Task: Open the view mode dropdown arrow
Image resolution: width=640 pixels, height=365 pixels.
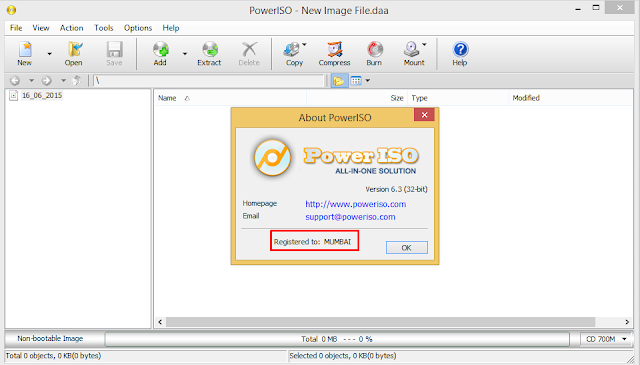Action: [367, 80]
